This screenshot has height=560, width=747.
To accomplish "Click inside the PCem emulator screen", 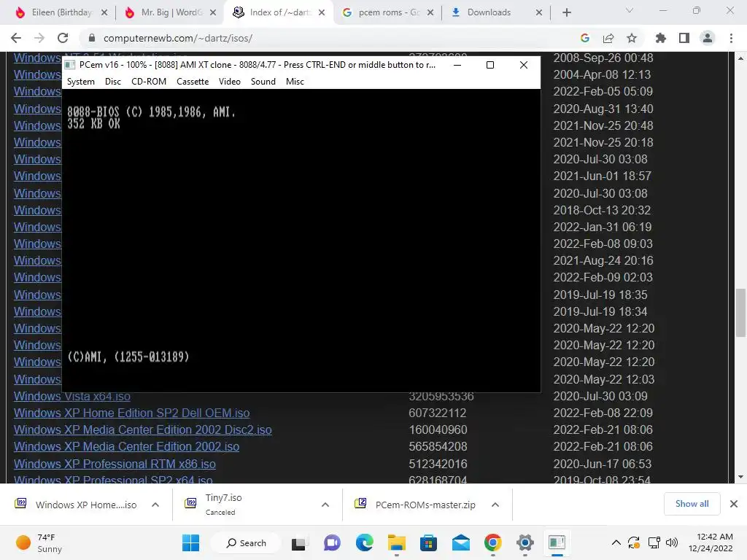I will tap(301, 241).
